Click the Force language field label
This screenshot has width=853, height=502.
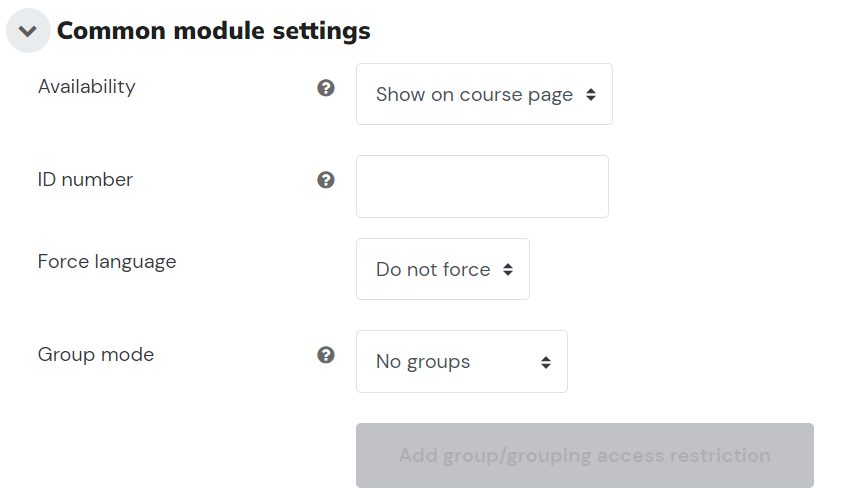(x=107, y=262)
